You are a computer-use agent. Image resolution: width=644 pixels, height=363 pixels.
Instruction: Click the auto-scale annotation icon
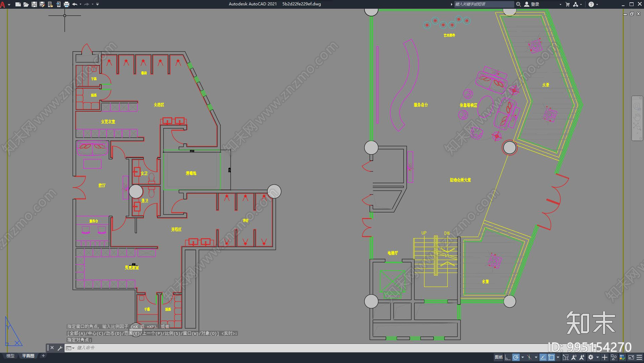(582, 357)
